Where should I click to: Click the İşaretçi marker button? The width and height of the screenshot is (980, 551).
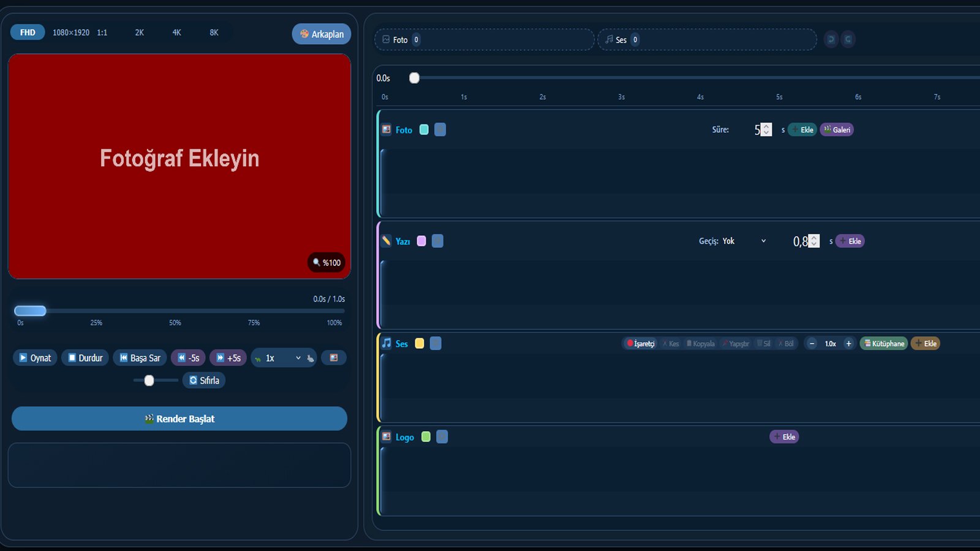pyautogui.click(x=640, y=343)
